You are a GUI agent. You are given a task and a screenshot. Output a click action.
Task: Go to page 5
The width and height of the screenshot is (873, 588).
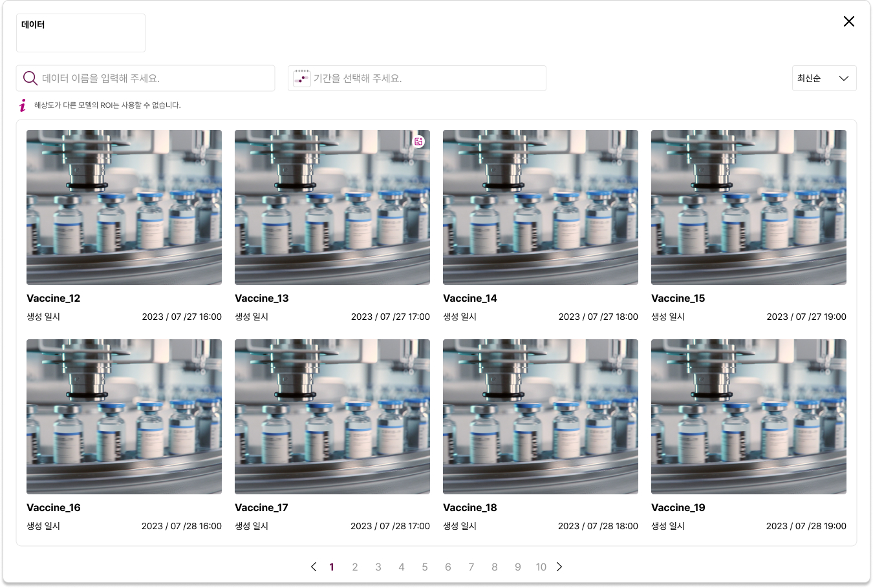tap(425, 567)
